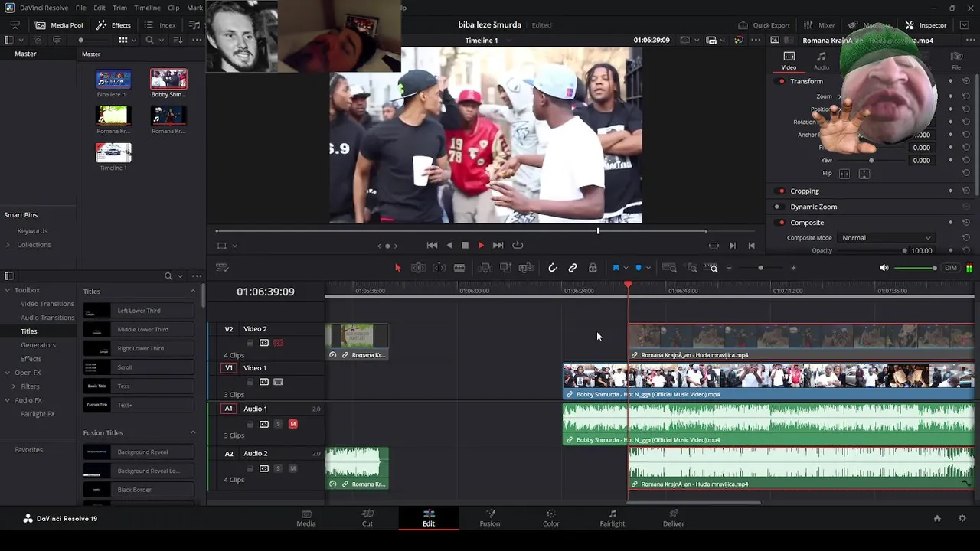Image resolution: width=980 pixels, height=551 pixels.
Task: Mute the Audio 2 track
Action: point(292,468)
